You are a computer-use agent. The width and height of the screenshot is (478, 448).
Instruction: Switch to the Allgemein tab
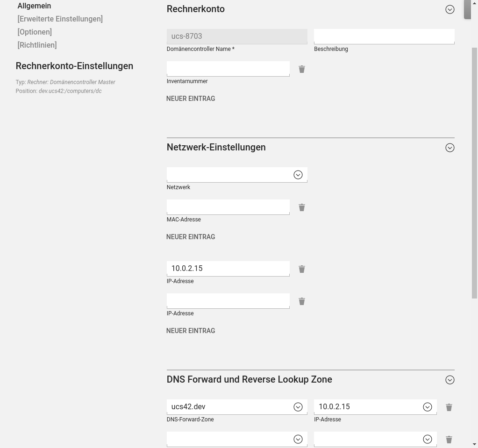[34, 6]
